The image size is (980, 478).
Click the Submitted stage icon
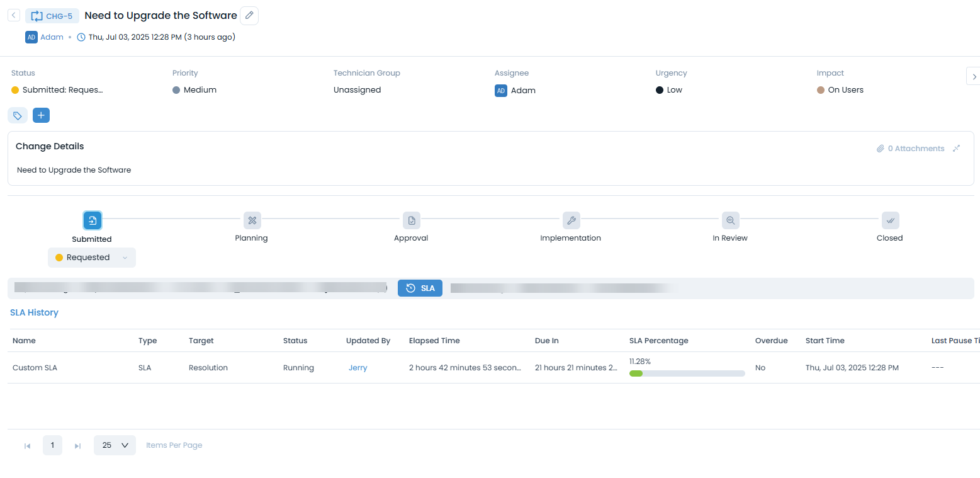pos(93,220)
